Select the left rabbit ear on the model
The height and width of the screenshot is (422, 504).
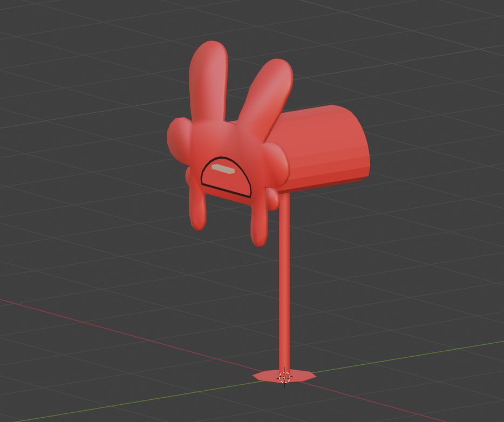[x=208, y=80]
